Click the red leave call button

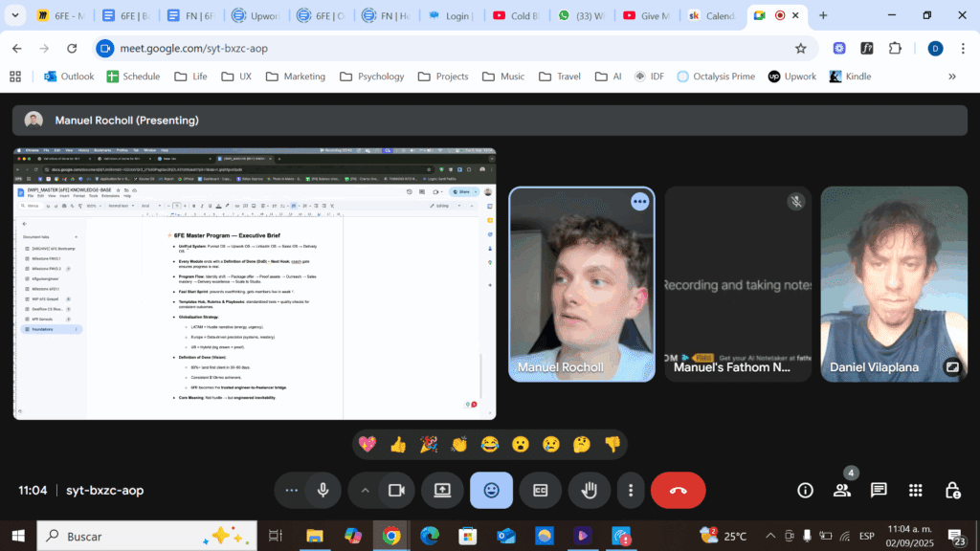(678, 490)
